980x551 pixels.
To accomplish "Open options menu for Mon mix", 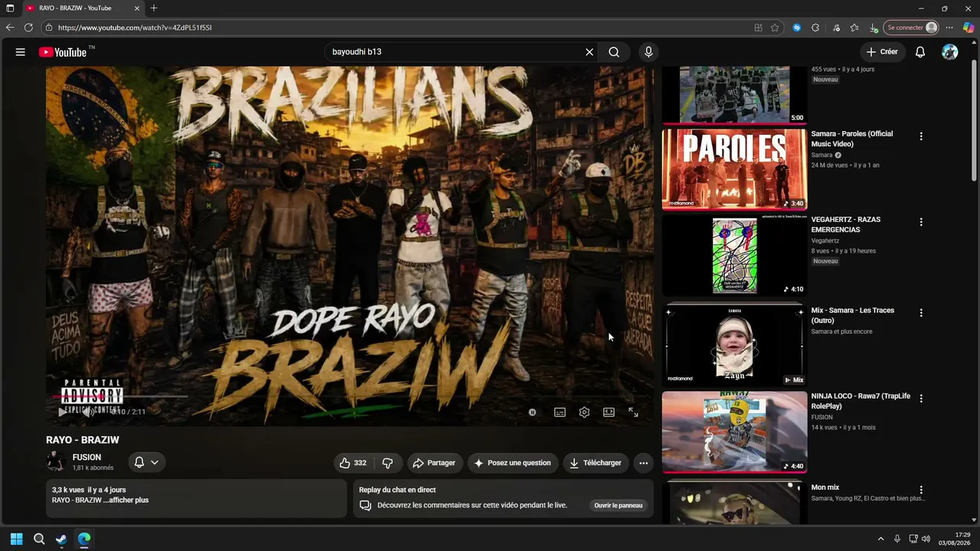I will [x=921, y=490].
